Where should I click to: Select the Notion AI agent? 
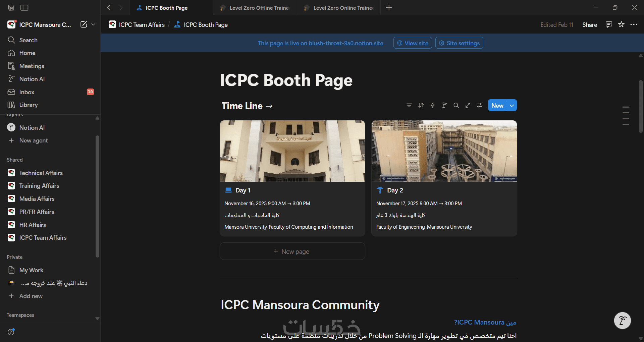(x=49, y=128)
